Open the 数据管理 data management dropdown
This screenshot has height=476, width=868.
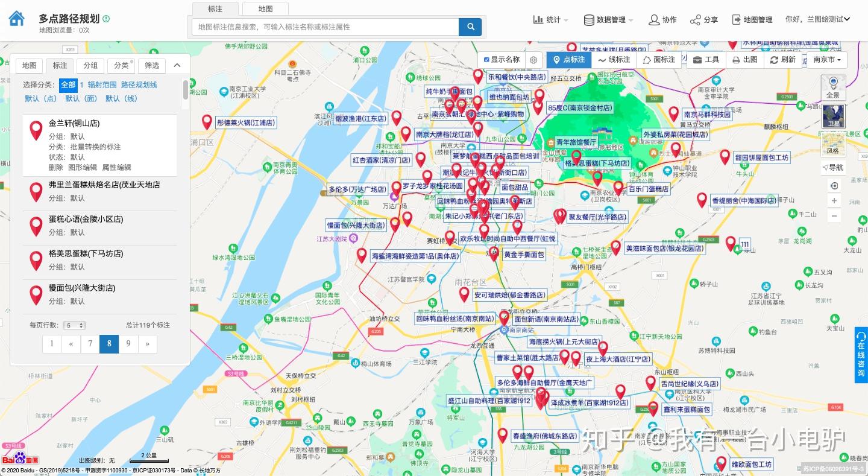[608, 19]
